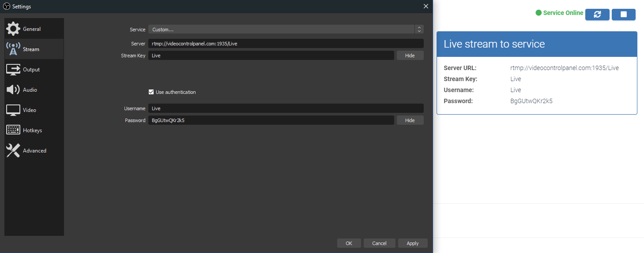644x253 pixels.
Task: Confirm settings with the OK button
Action: click(349, 243)
